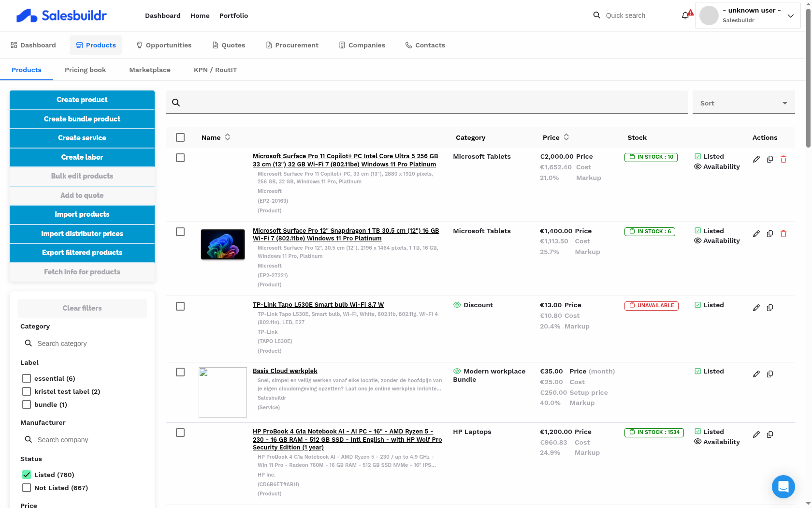The width and height of the screenshot is (812, 508).
Task: Open the Sort dropdown
Action: [743, 103]
